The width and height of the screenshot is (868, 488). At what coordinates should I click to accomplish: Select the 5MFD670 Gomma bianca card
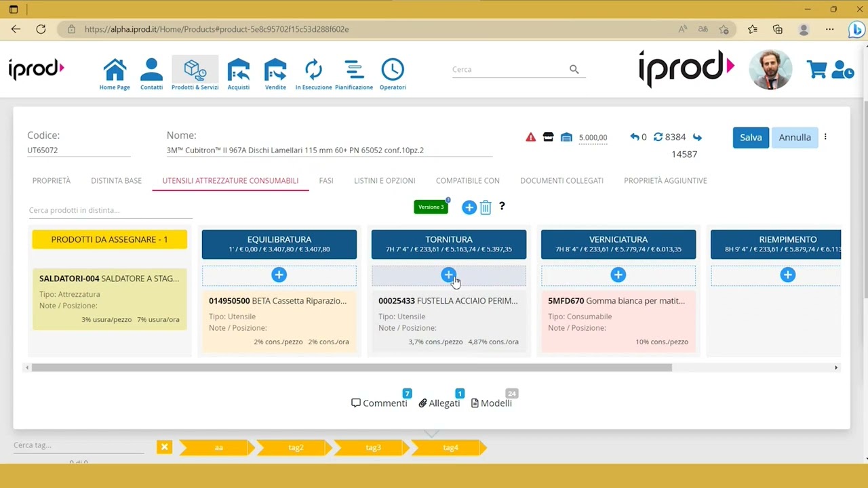[x=618, y=321]
